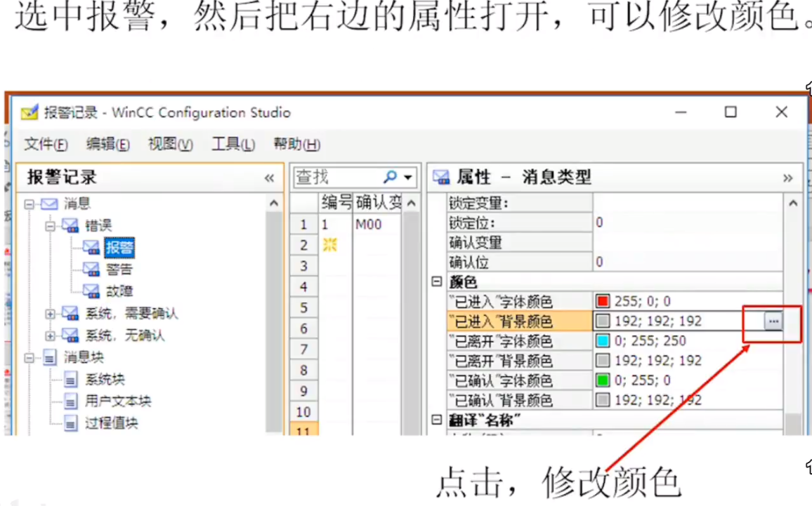Open the 帮助(H) menu
812x506 pixels.
click(296, 144)
